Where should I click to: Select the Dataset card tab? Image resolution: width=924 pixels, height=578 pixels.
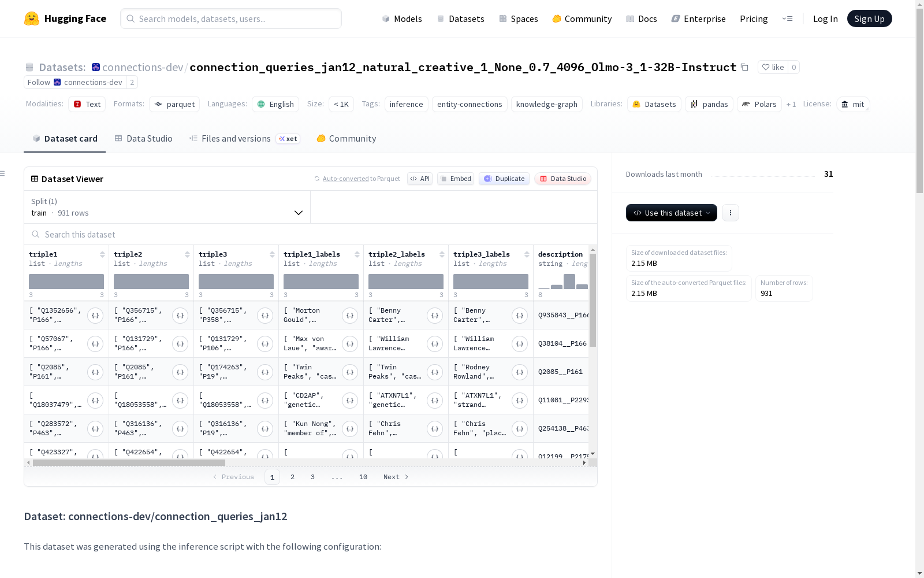tap(65, 139)
